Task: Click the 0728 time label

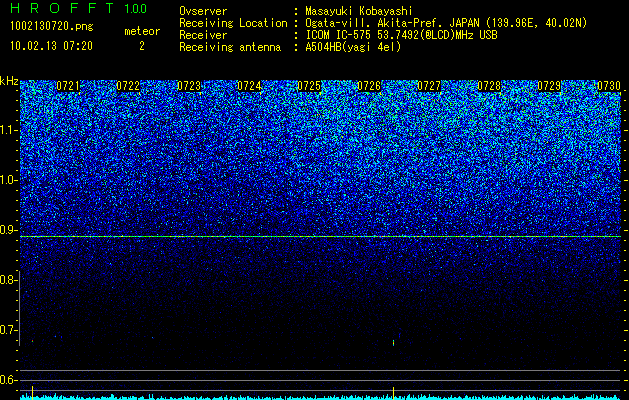Action: [489, 86]
